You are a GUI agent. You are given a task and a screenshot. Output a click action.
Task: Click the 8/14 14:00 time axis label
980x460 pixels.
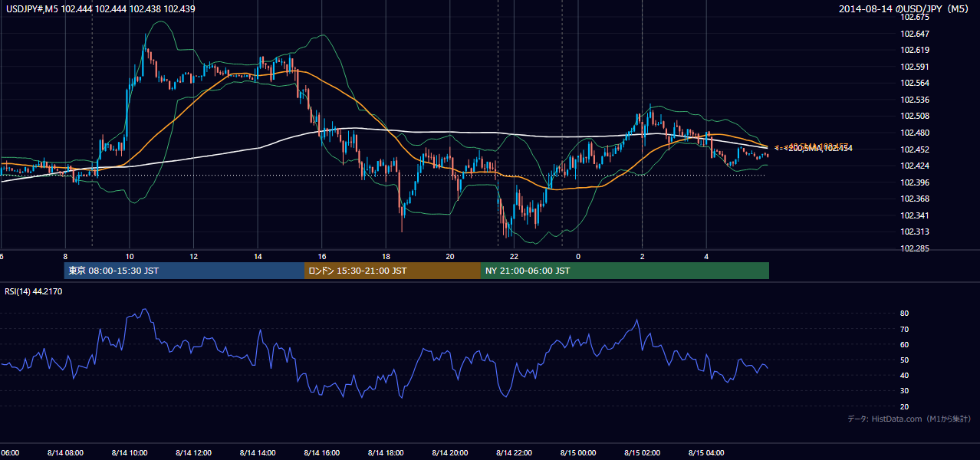[x=258, y=452]
